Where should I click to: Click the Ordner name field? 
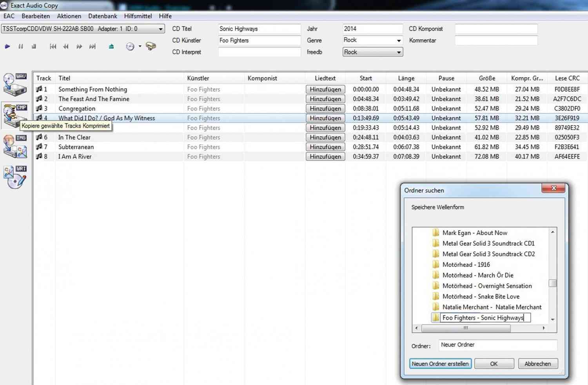point(498,345)
